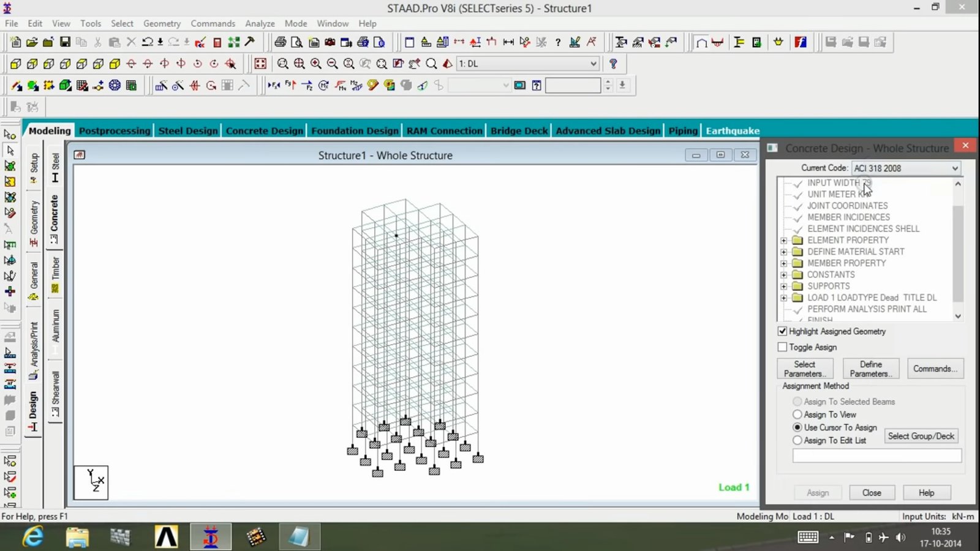
Task: Take a picture with the camera icon
Action: click(330, 42)
